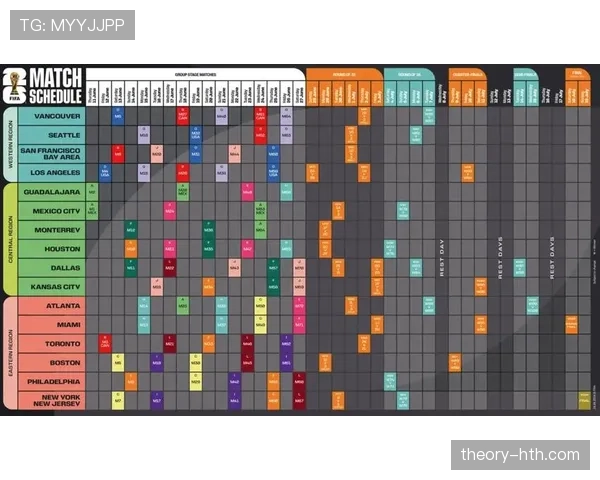The width and height of the screenshot is (600, 480).
Task: Select the Mexico City row label
Action: 52,211
